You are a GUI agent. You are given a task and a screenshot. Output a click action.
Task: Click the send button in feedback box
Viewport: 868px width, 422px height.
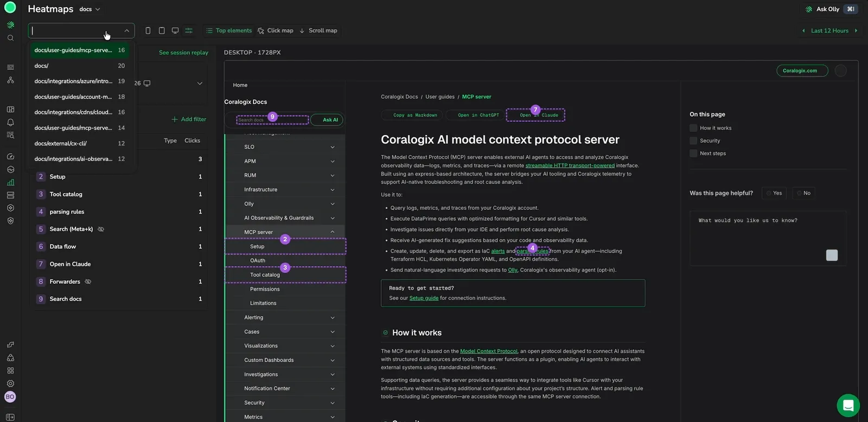(832, 255)
